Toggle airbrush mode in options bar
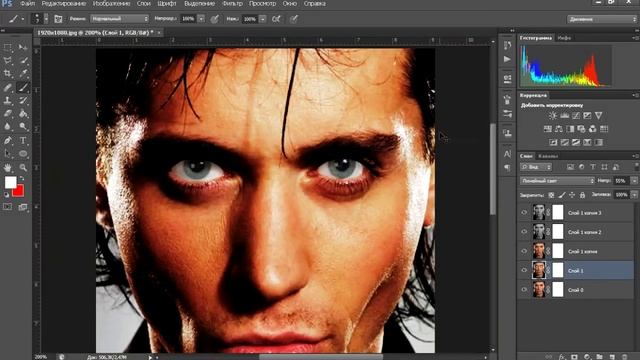The image size is (640, 360). click(x=276, y=19)
